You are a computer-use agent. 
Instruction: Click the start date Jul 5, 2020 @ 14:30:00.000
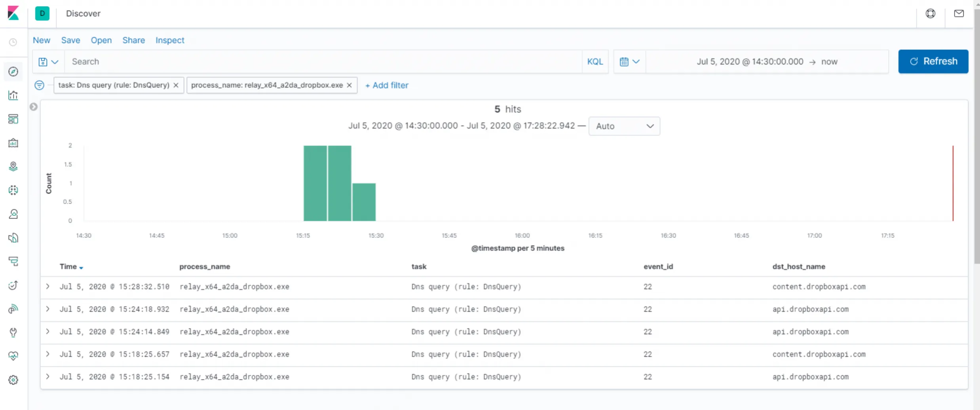pyautogui.click(x=750, y=62)
